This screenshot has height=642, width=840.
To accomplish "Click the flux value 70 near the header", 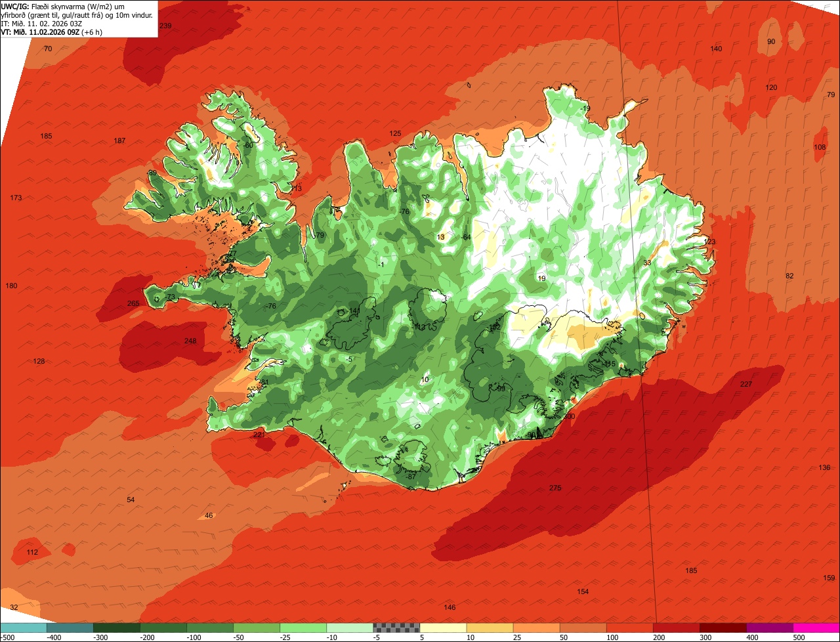I will (48, 49).
